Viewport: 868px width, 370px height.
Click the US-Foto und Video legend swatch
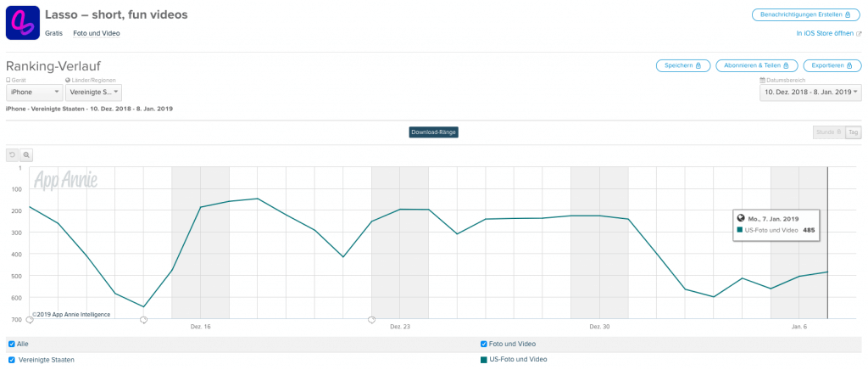pos(484,360)
